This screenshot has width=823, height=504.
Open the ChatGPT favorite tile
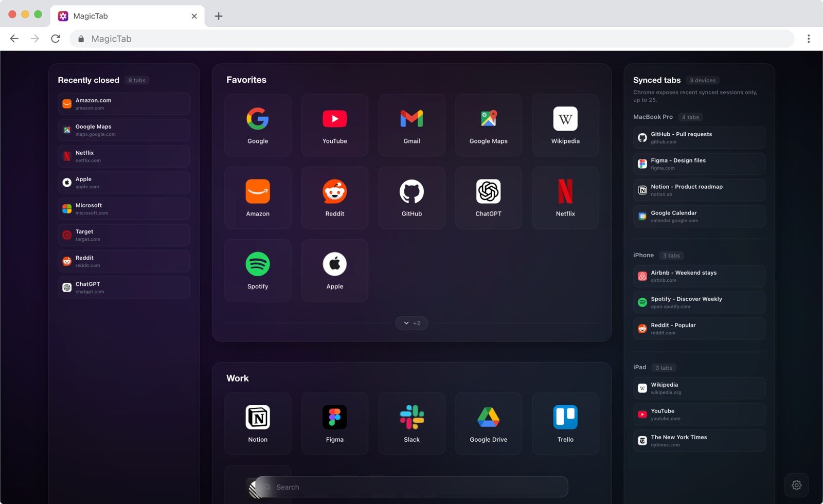(489, 198)
